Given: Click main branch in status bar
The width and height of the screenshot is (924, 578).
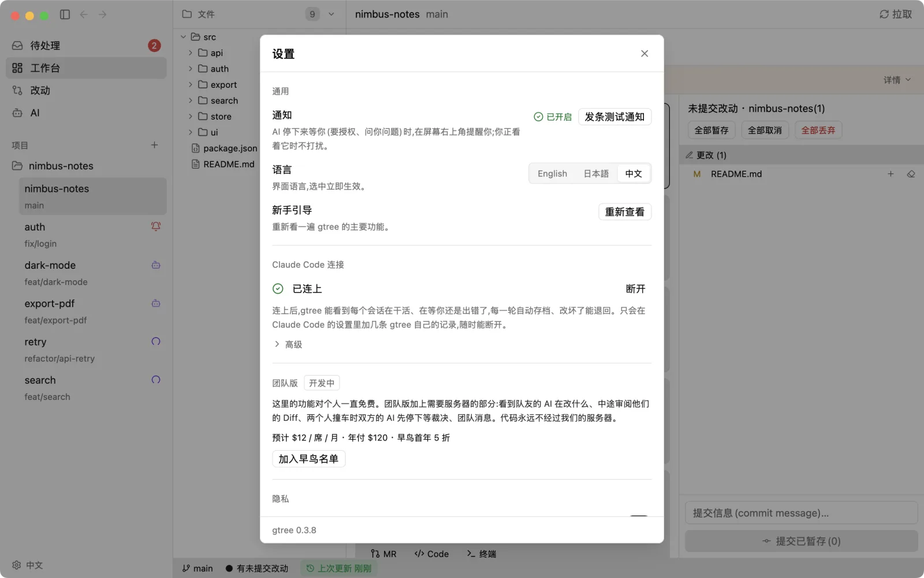Looking at the screenshot, I should 198,569.
